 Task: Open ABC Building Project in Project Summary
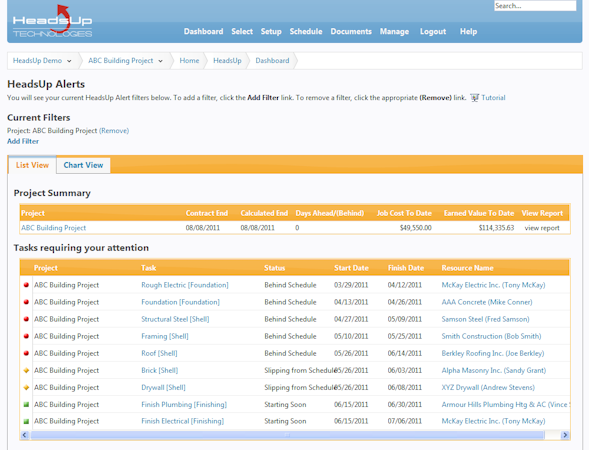pos(53,228)
